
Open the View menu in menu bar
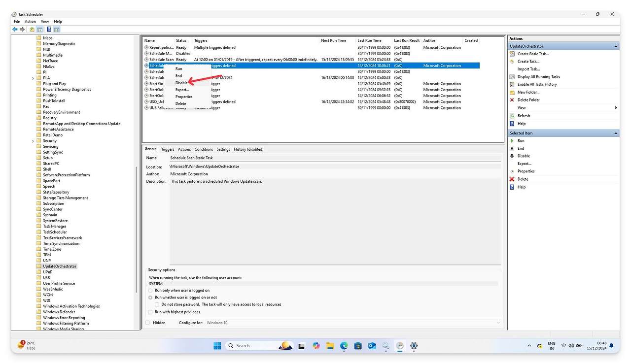[45, 22]
